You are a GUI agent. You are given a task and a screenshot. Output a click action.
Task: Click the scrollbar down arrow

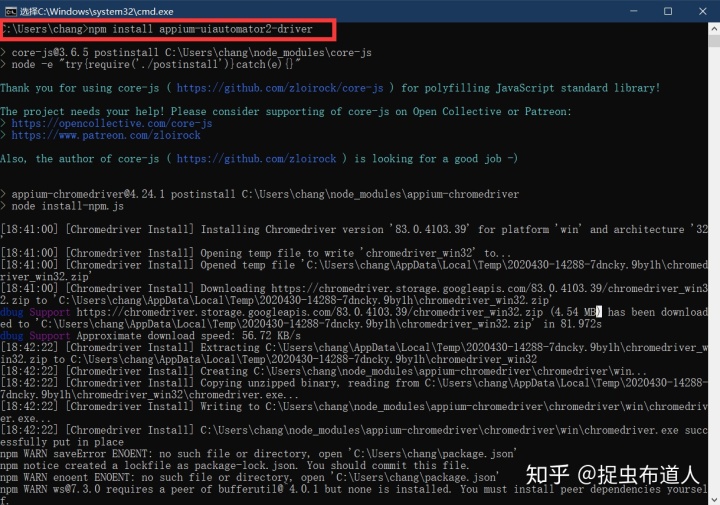pyautogui.click(x=714, y=499)
